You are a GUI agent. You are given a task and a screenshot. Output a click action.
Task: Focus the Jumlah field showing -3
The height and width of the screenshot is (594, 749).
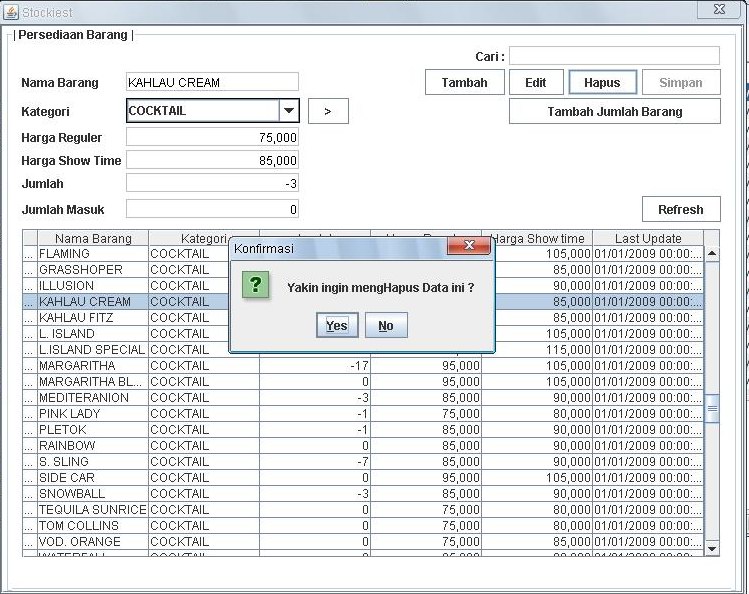coord(213,183)
